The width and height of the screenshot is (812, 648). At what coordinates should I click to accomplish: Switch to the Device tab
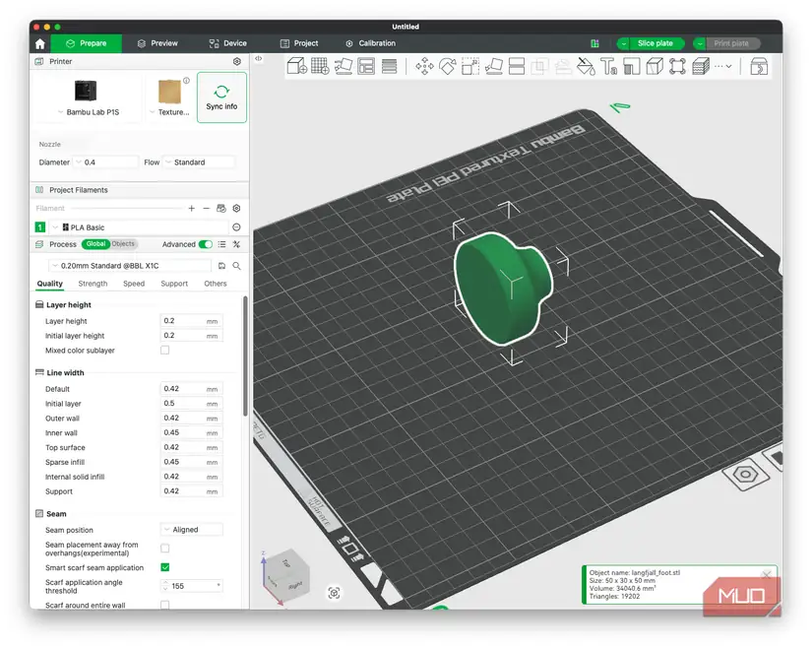point(228,43)
